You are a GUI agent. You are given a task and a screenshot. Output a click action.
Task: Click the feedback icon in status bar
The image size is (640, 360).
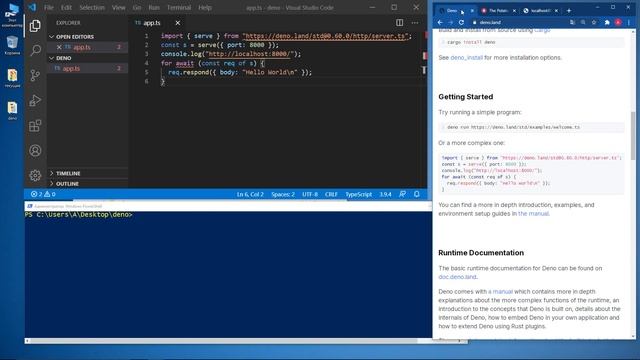(402, 194)
